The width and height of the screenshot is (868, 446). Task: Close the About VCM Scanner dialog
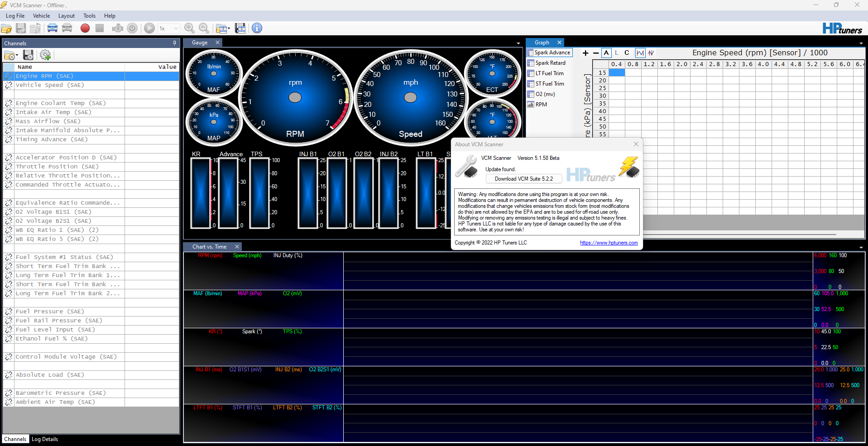(636, 144)
